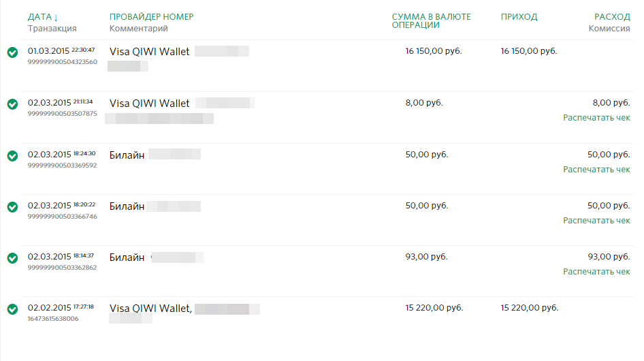Sort by ДАТА column header
Screen dimensions: 644x361
[x=43, y=17]
